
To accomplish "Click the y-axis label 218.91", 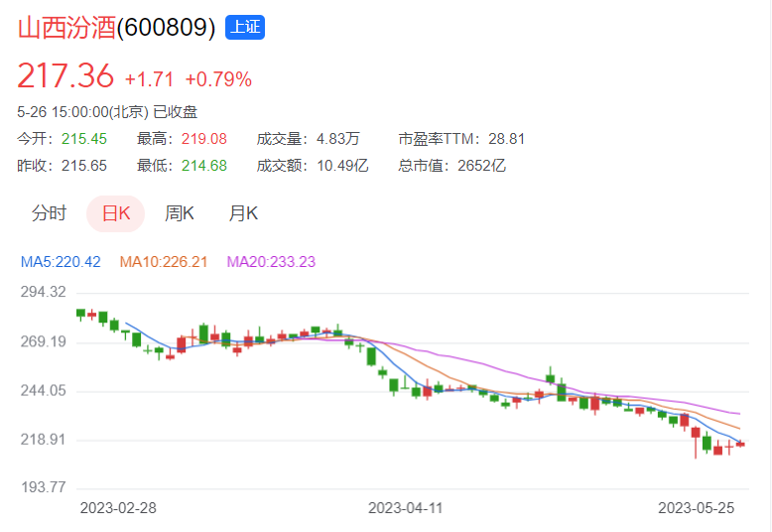I will pos(44,440).
